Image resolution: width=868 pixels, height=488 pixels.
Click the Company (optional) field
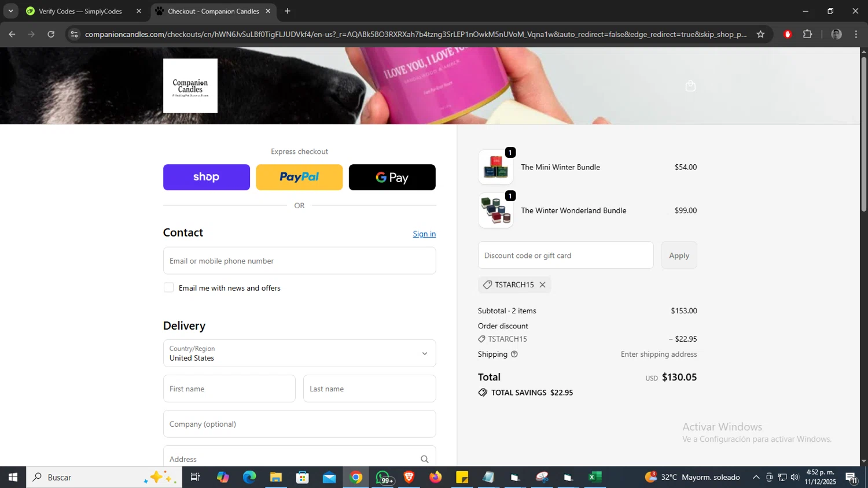pyautogui.click(x=299, y=424)
